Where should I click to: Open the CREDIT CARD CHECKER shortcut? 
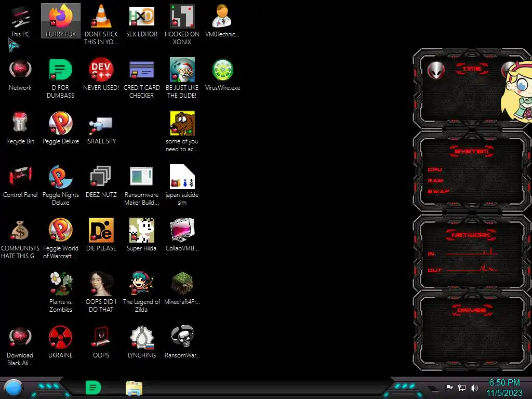coord(141,78)
